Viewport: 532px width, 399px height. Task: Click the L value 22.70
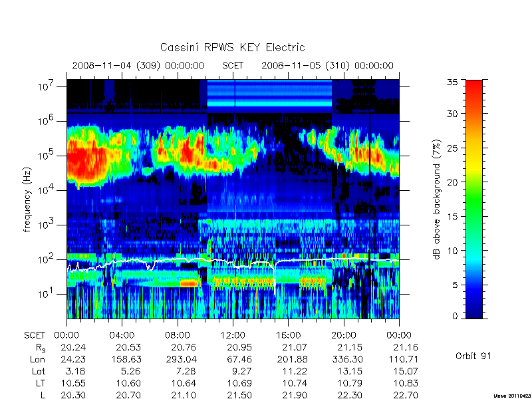tap(406, 395)
